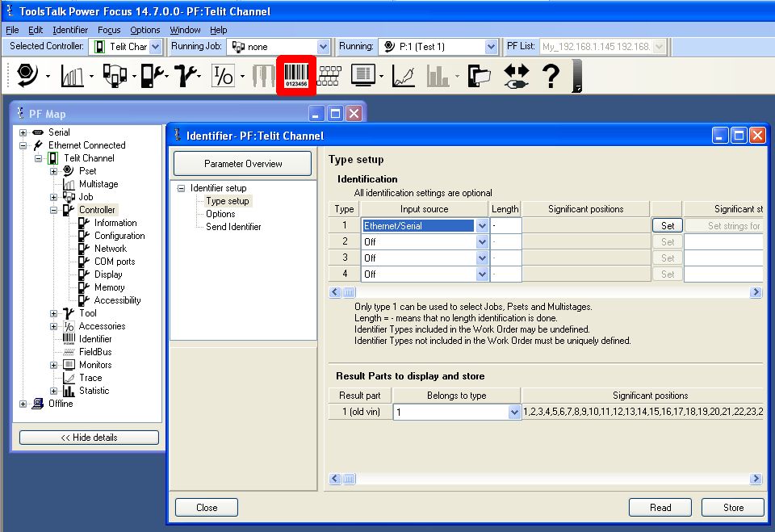Click the Close button in Identifier window
This screenshot has height=532, width=775.
[207, 507]
